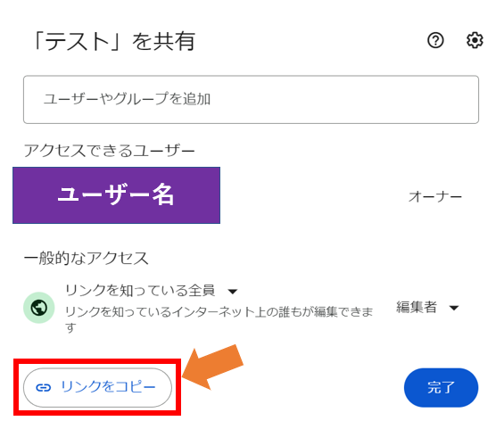Screen dimensions: 504x421
Task: Open sharing settings gear icon
Action: point(475,40)
